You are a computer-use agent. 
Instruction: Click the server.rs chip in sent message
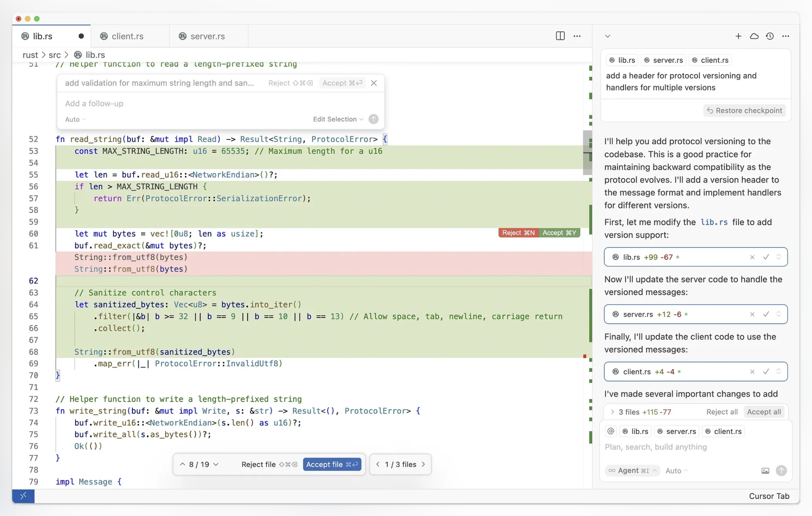point(663,60)
